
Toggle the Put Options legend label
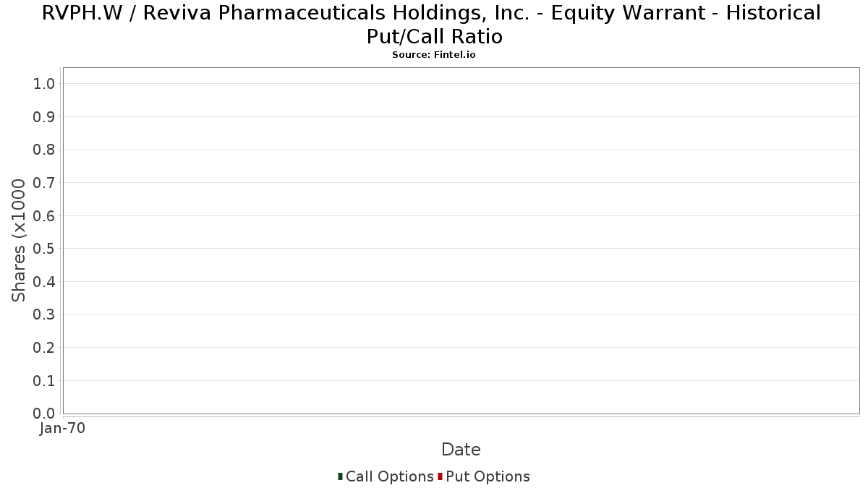[x=488, y=476]
